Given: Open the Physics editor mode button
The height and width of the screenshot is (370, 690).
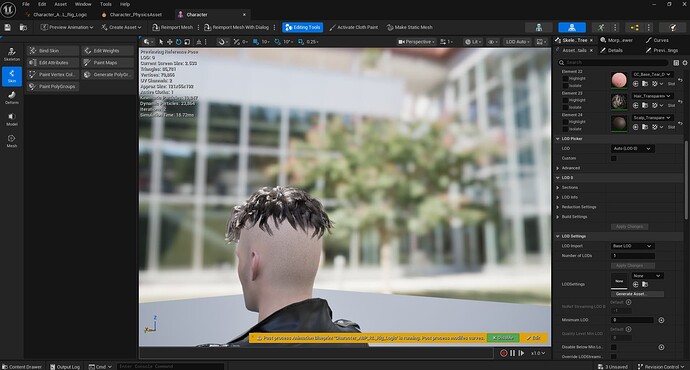Looking at the screenshot, I should 672,27.
